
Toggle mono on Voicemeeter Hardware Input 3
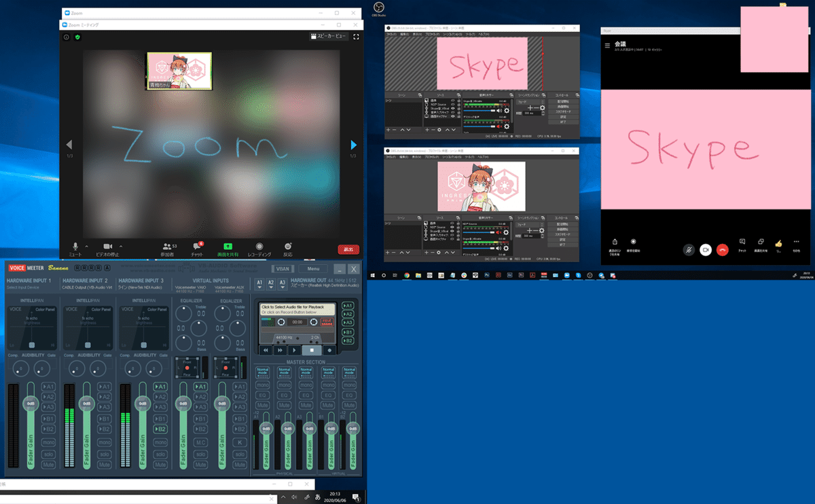point(160,442)
